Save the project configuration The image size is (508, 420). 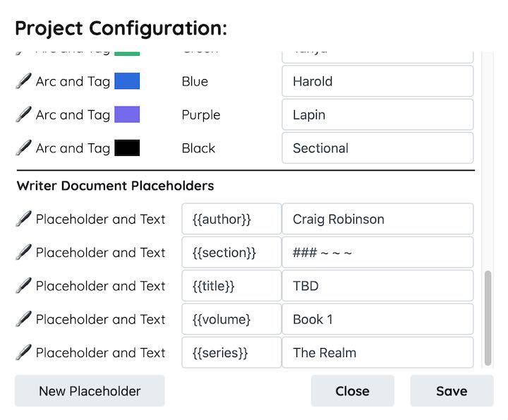point(452,391)
